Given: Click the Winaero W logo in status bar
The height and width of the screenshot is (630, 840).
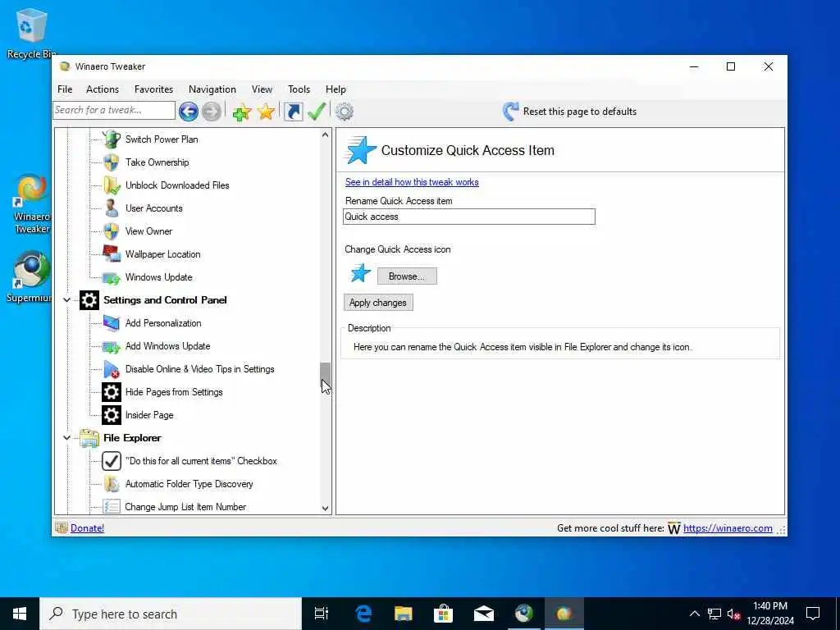Looking at the screenshot, I should coord(674,529).
